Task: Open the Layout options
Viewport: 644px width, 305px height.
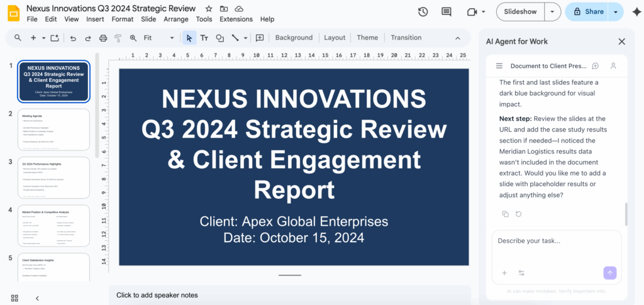Action: click(335, 38)
